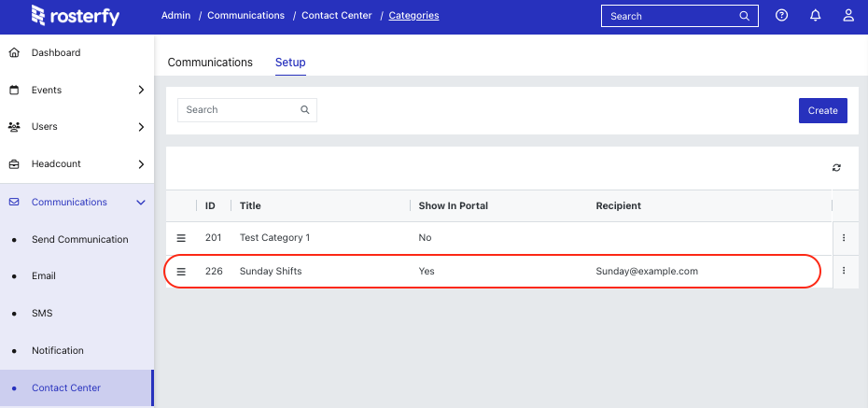Click search magnifier in categories search box
This screenshot has width=868, height=408.
[x=304, y=109]
